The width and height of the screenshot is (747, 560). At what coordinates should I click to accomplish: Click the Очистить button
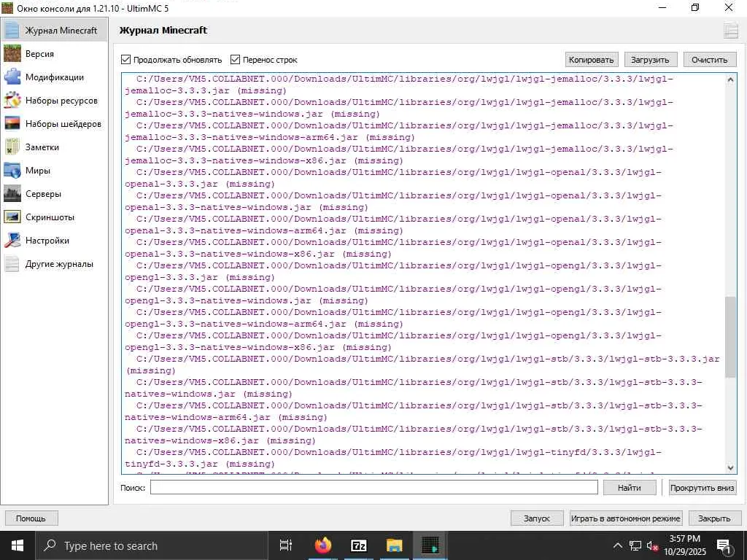coord(710,60)
